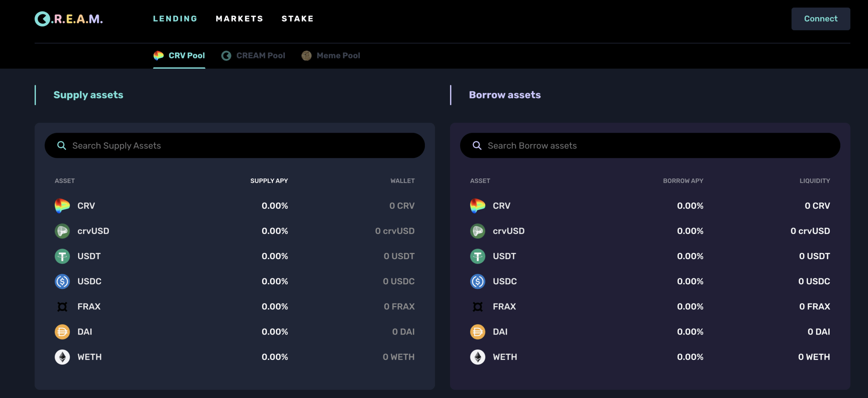This screenshot has height=398, width=868.
Task: Click the crvUSD token icon in Supply list
Action: click(62, 231)
